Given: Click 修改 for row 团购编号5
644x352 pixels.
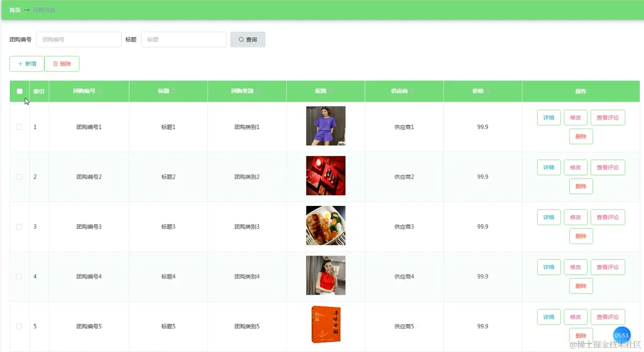Looking at the screenshot, I should click(576, 317).
